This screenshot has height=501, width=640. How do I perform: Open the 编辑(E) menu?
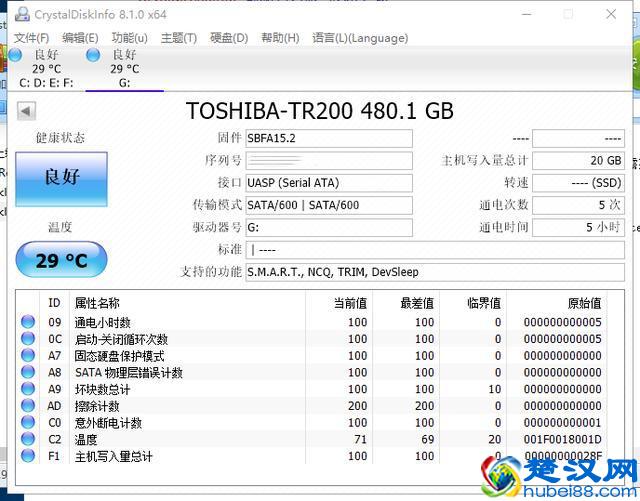80,38
